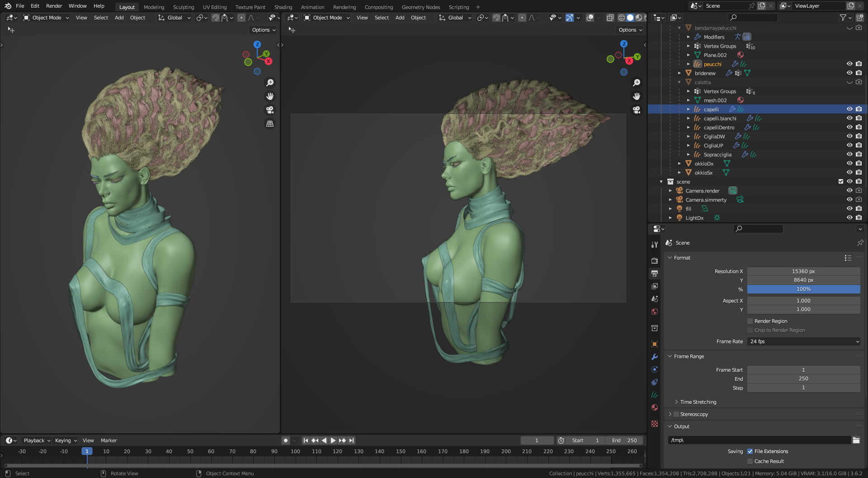Viewport: 868px width, 478px height.
Task: Collapse the Frame Range panel
Action: click(x=670, y=356)
